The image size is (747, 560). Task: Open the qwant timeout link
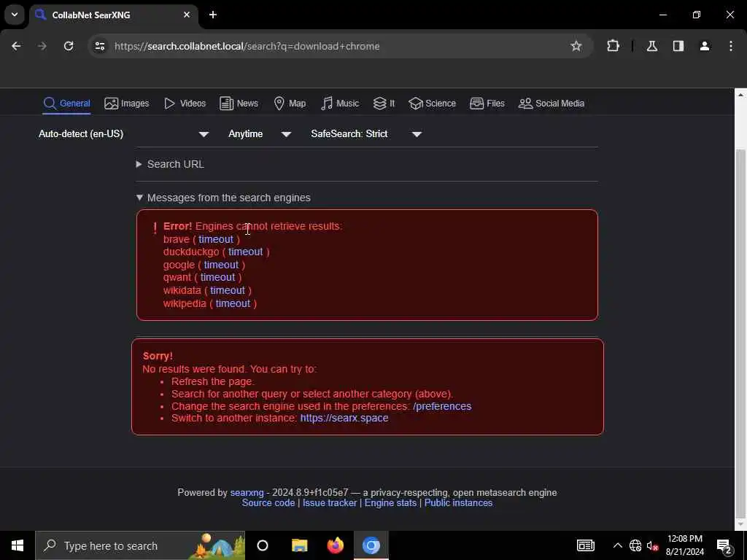click(217, 277)
